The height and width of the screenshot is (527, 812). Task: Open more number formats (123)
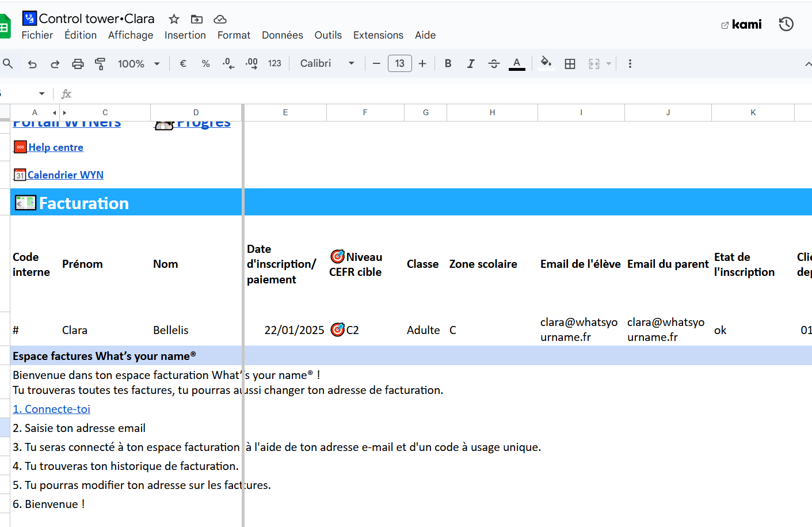[275, 64]
